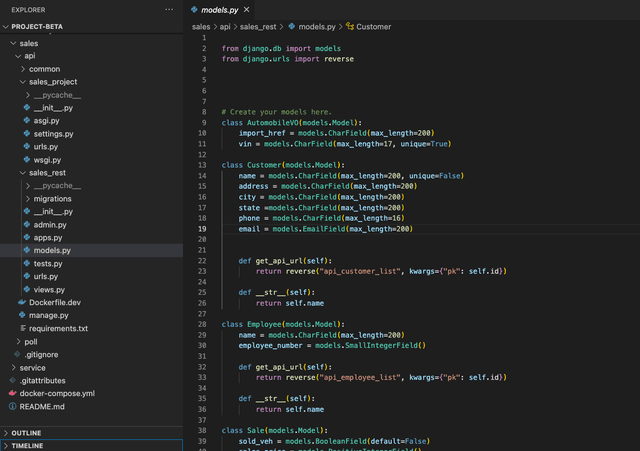This screenshot has width=640, height=451.
Task: Click the Docker whale icon for Dockerfile.dev
Action: [22, 302]
